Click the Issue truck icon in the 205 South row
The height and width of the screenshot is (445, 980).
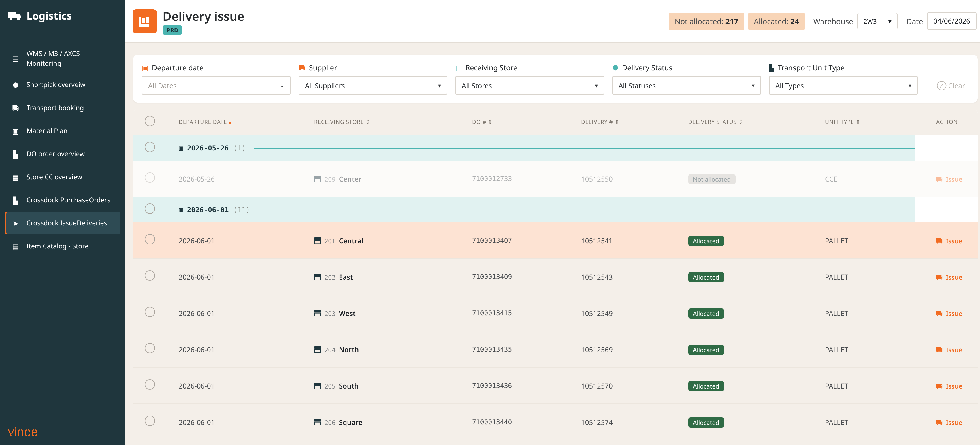(x=939, y=386)
